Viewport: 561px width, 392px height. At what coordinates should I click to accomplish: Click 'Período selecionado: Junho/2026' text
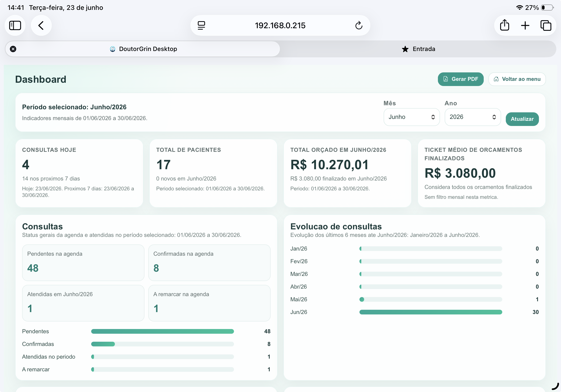74,107
